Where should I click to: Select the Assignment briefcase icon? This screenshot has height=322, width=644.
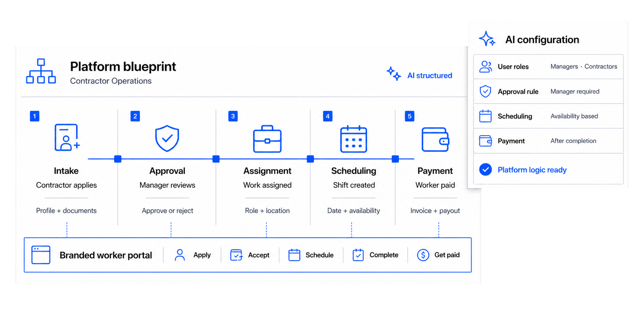tap(267, 139)
